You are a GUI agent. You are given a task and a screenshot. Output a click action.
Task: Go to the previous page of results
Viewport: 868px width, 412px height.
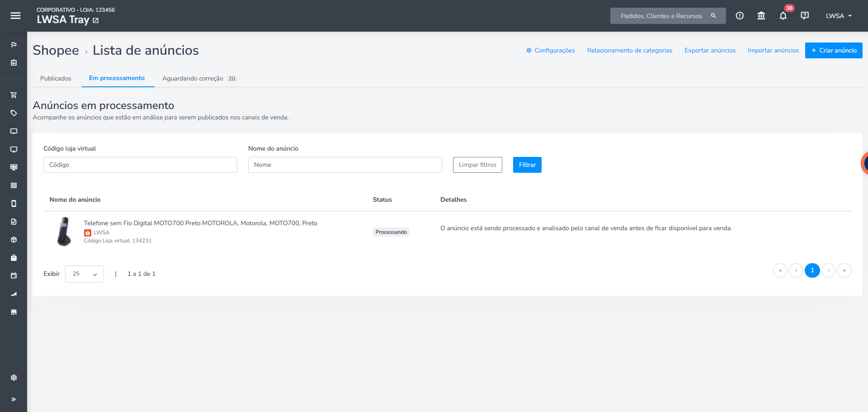(x=796, y=270)
